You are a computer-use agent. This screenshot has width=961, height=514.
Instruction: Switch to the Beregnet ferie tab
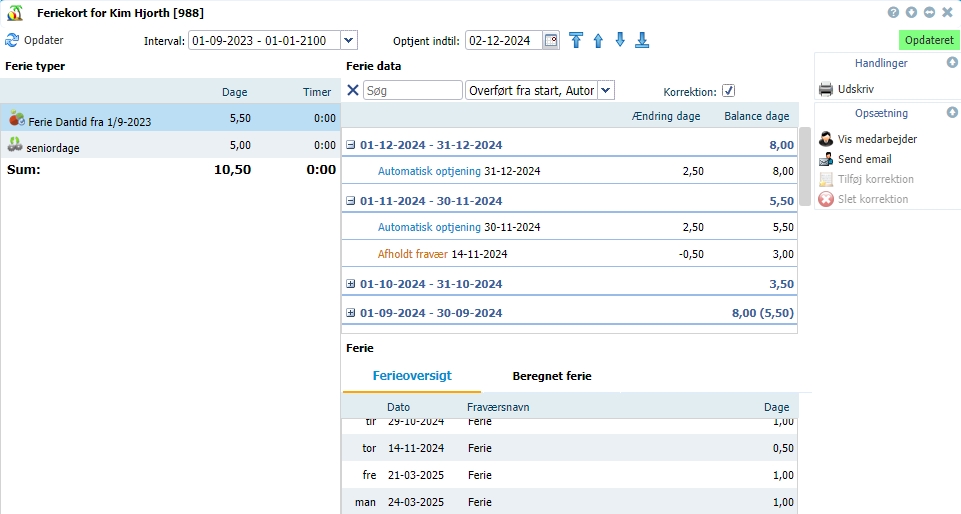(x=551, y=377)
